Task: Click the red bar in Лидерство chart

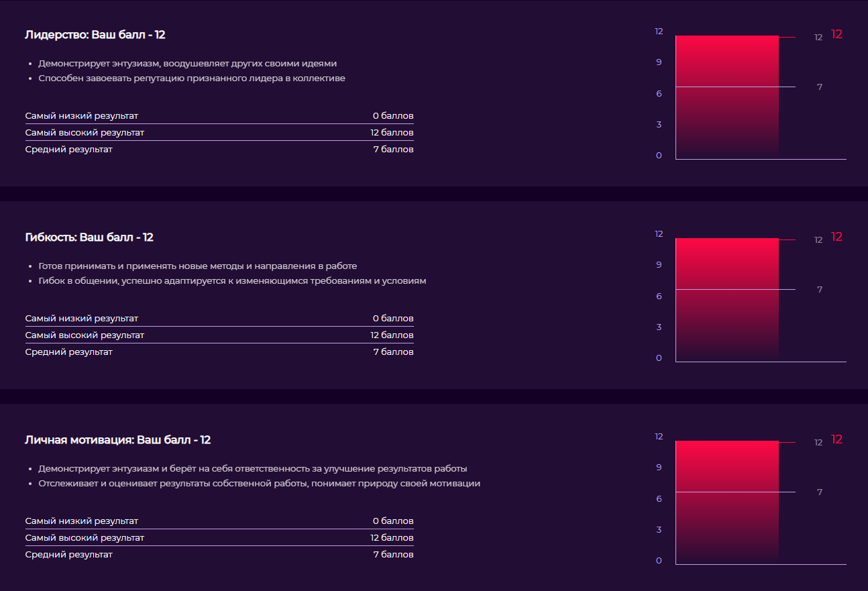Action: click(727, 97)
